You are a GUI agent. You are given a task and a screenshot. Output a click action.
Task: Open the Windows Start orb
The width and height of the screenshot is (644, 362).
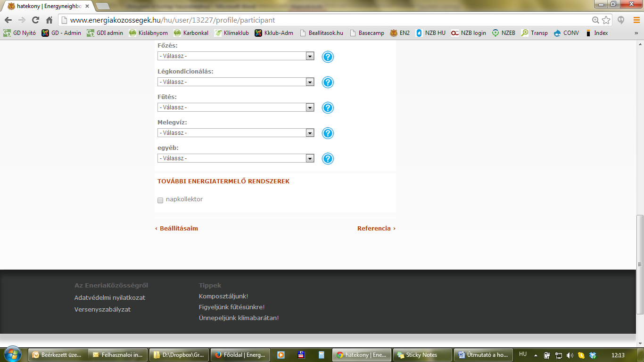coord(13,354)
